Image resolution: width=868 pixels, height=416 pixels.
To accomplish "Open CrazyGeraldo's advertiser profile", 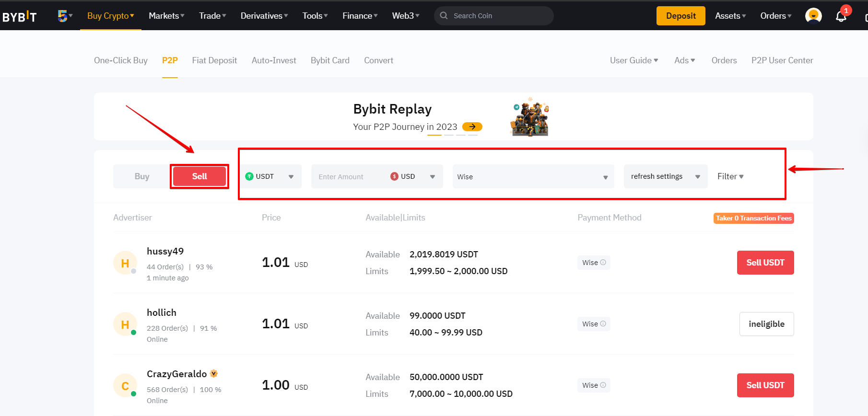I will click(176, 374).
